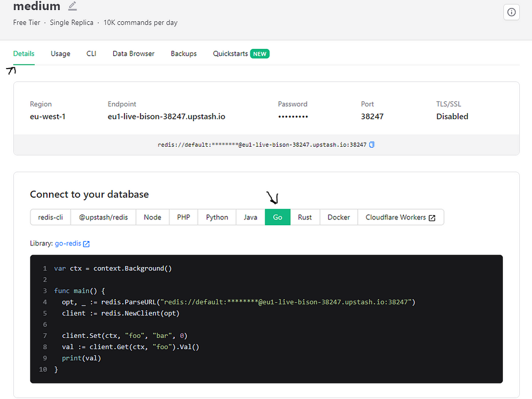Click external link icon next to go-redis
Screen dimensions: 532x399
click(87, 244)
